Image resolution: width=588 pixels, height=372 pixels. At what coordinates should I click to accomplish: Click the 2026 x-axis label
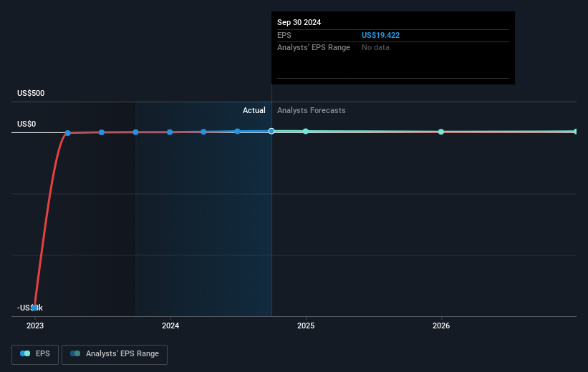(441, 326)
